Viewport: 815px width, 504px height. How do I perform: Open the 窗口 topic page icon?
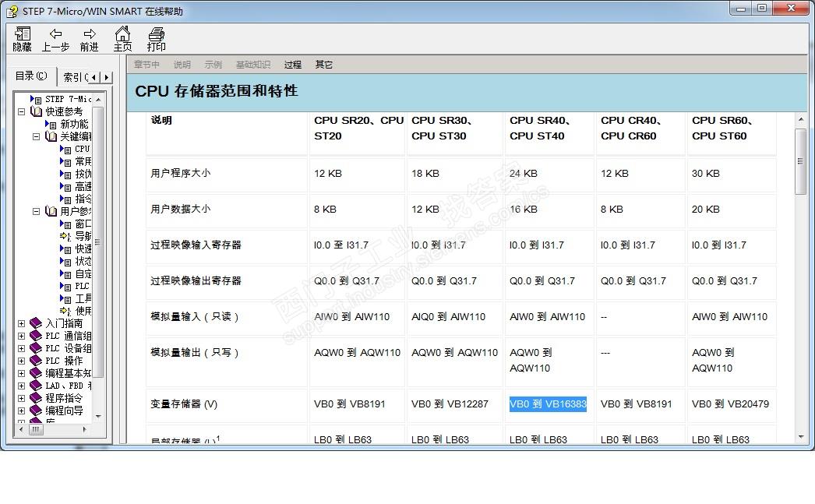coord(65,224)
